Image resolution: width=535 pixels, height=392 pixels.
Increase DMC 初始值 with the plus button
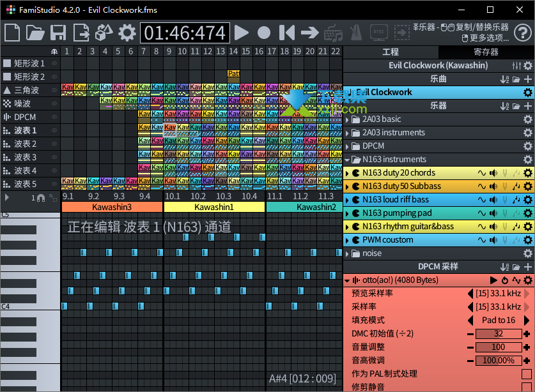pos(527,334)
